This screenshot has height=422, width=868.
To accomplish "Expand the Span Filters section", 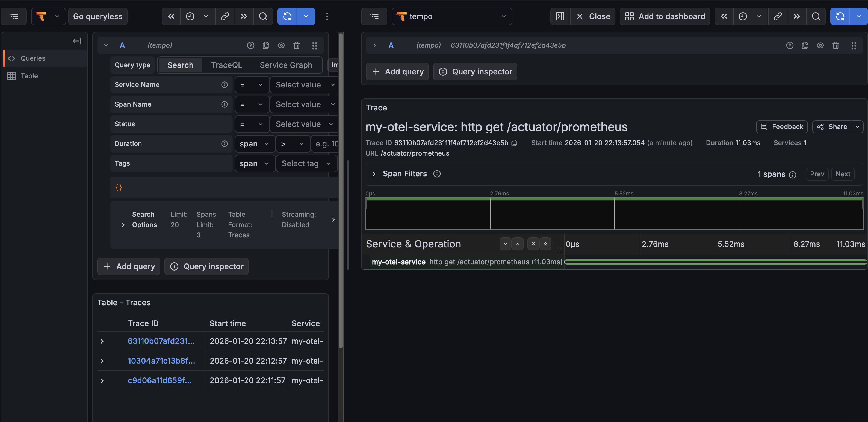I will coord(374,174).
